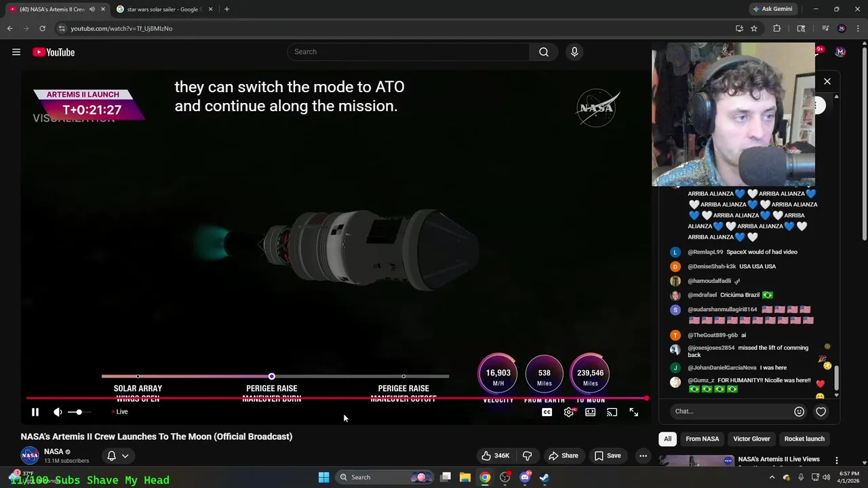
Task: Cast video with Play on TV icon
Action: (612, 412)
